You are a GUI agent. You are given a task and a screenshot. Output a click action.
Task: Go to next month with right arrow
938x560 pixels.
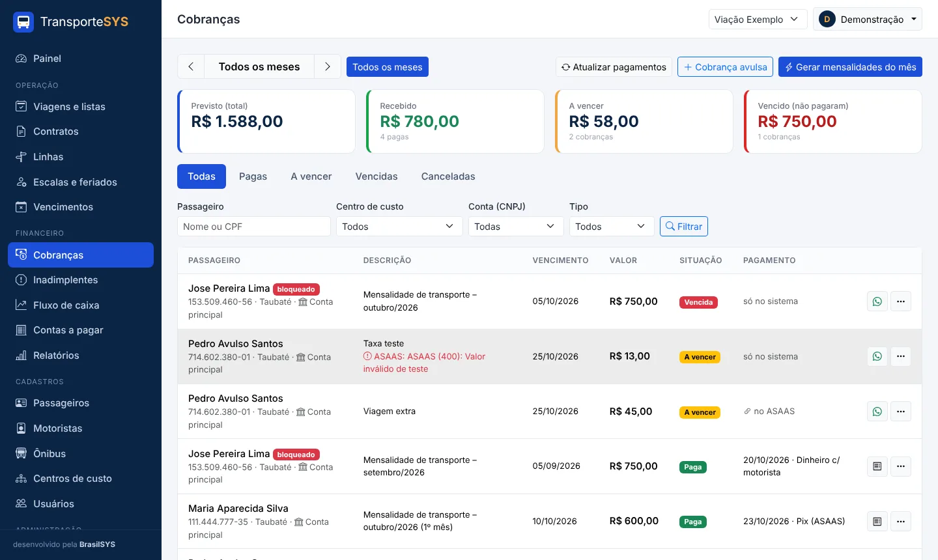click(328, 66)
